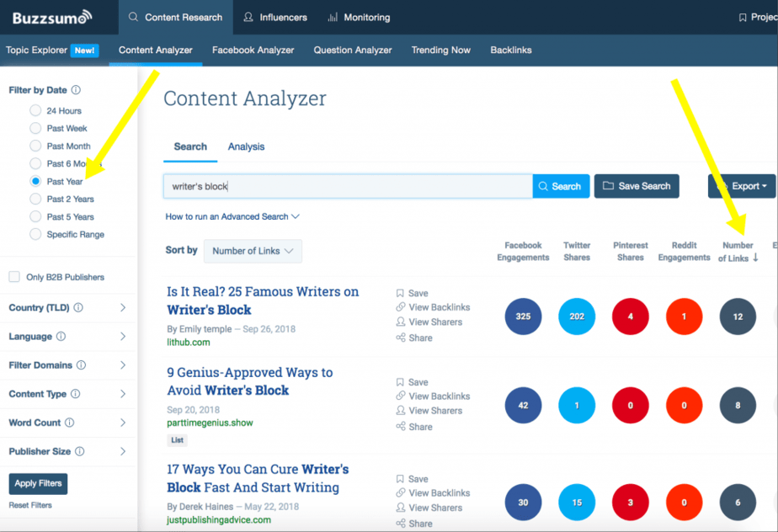Image resolution: width=778 pixels, height=532 pixels.
Task: Enable the Only B2B Publishers checkbox
Action: [x=14, y=277]
